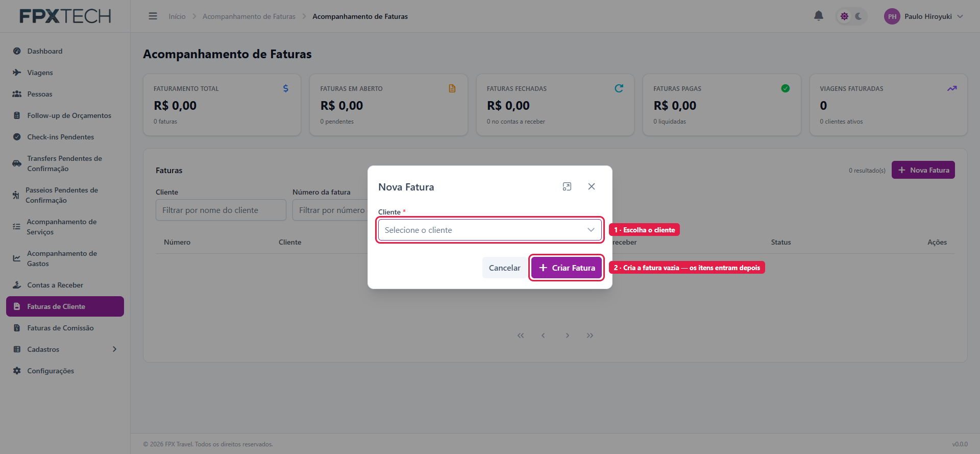Expand the Paulo Hiroyuki account menu chevron
980x454 pixels.
click(960, 16)
